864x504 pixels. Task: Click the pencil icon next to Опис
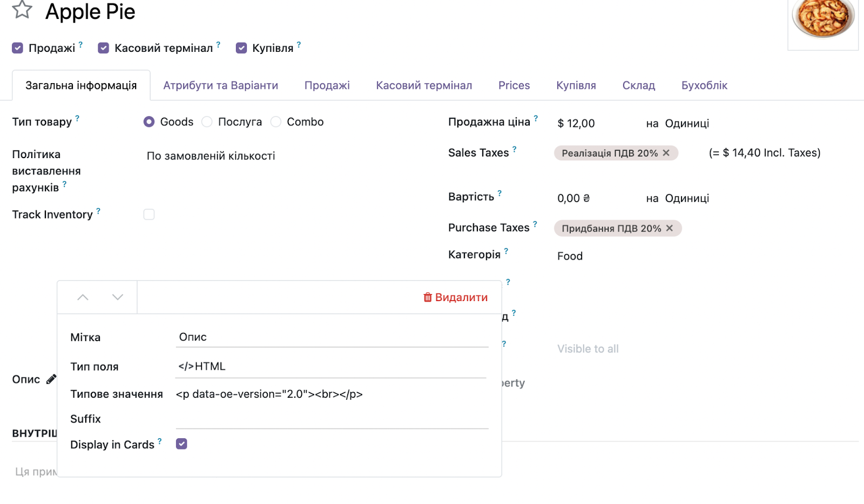[x=51, y=379]
